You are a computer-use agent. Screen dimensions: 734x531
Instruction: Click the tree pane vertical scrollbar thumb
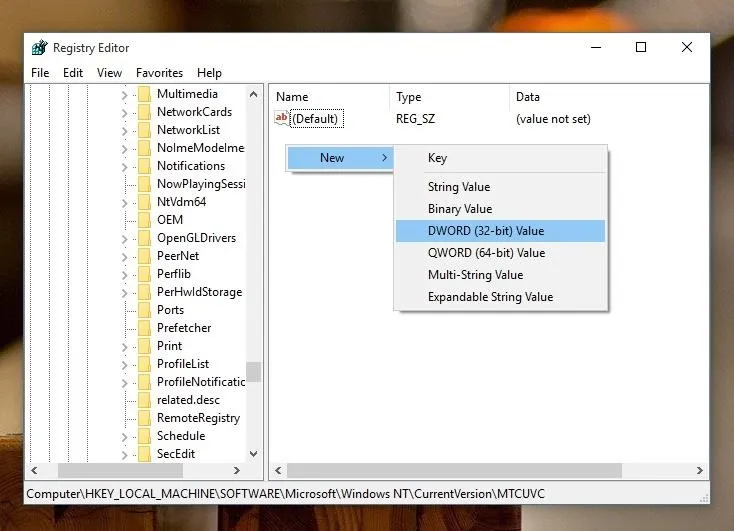coord(254,372)
